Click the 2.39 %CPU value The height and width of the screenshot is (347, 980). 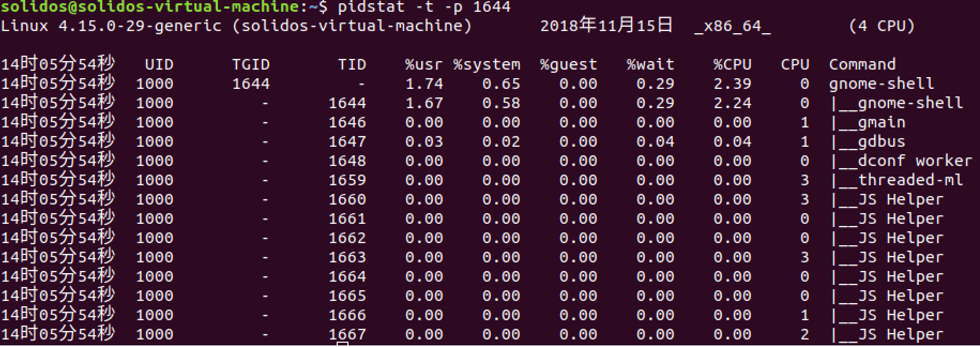click(732, 84)
